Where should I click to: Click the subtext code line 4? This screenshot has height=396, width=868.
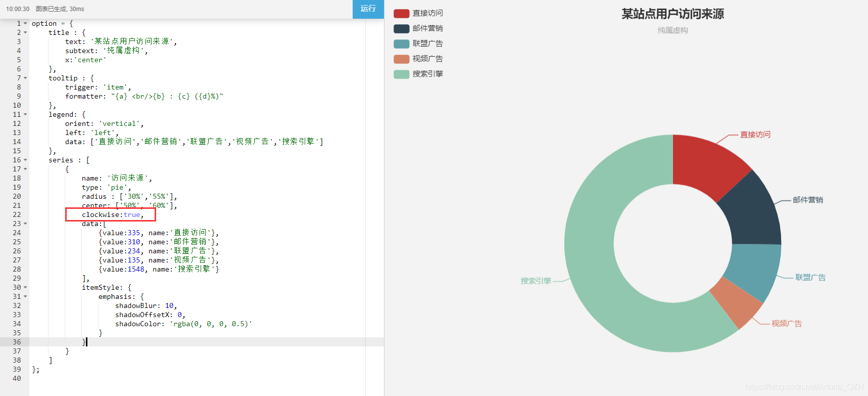(107, 51)
